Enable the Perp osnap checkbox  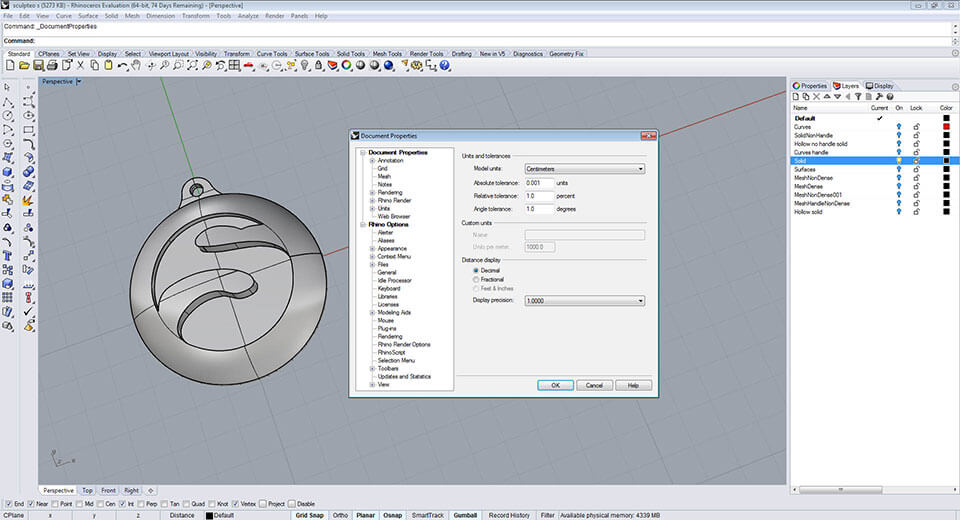[141, 503]
